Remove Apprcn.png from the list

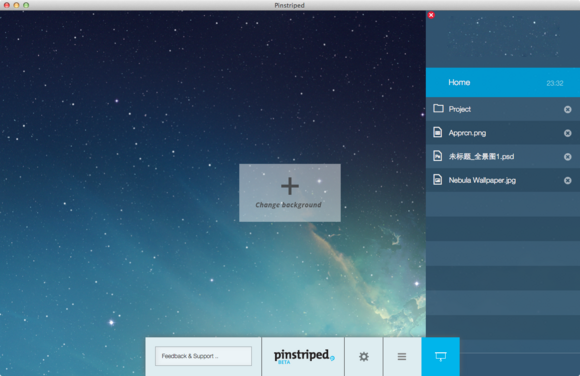tap(567, 133)
